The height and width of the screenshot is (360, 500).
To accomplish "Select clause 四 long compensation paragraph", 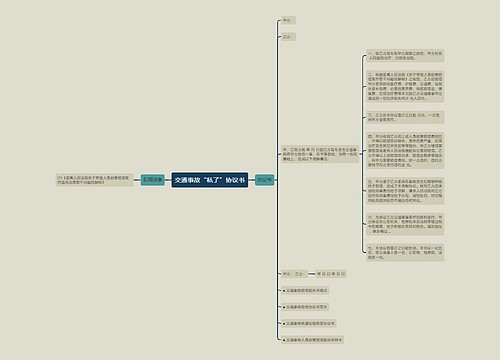I will coord(405,150).
